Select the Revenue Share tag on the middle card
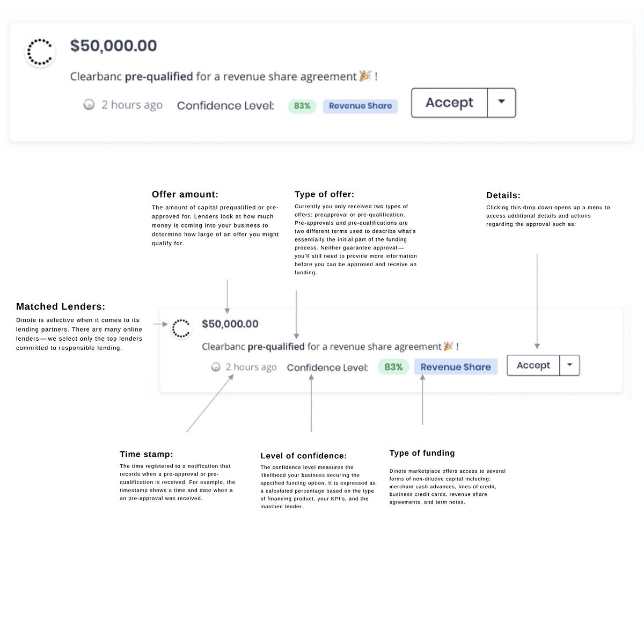The width and height of the screenshot is (644, 644). pos(456,367)
